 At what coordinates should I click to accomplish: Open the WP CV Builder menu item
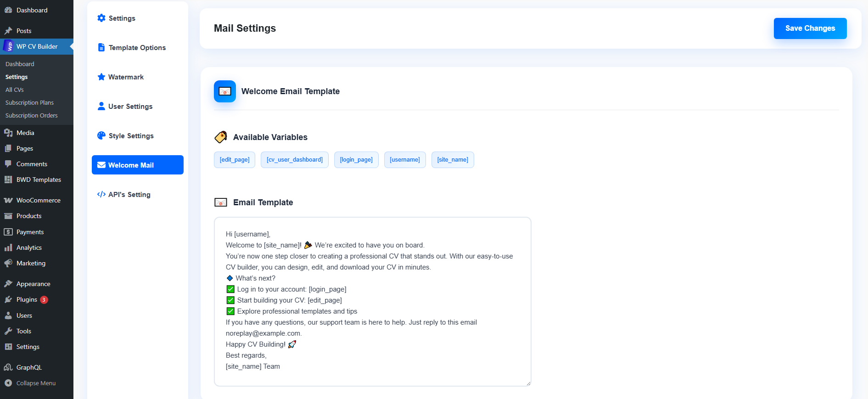pyautogui.click(x=37, y=46)
